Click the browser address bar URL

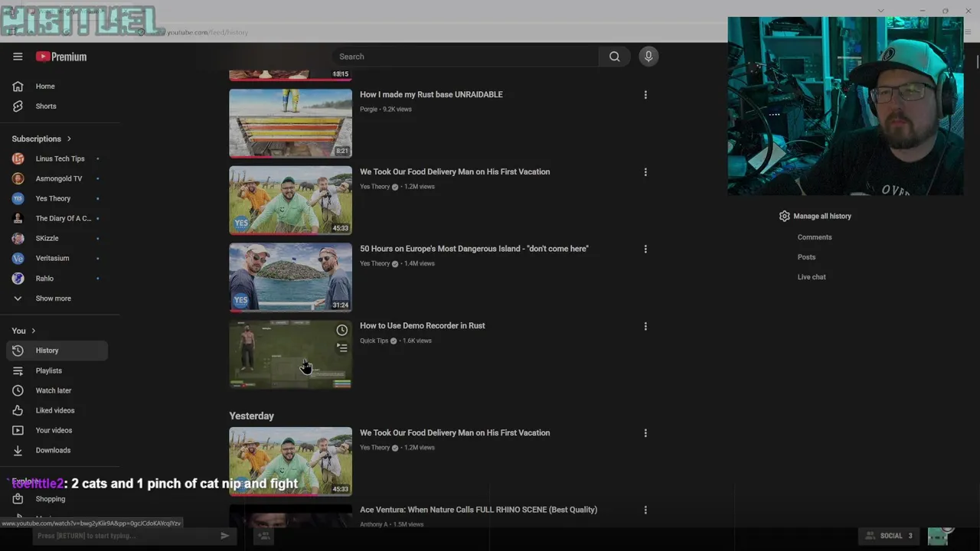pyautogui.click(x=207, y=32)
